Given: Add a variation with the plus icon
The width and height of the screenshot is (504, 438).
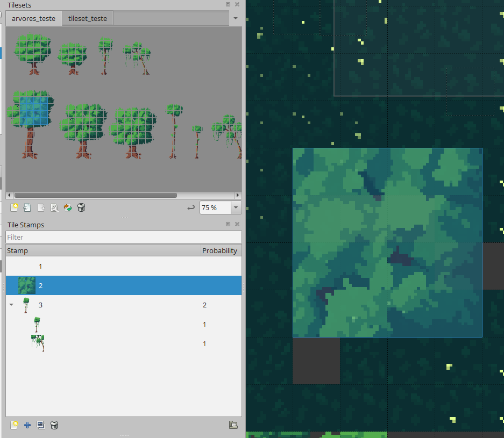Looking at the screenshot, I should click(x=27, y=425).
